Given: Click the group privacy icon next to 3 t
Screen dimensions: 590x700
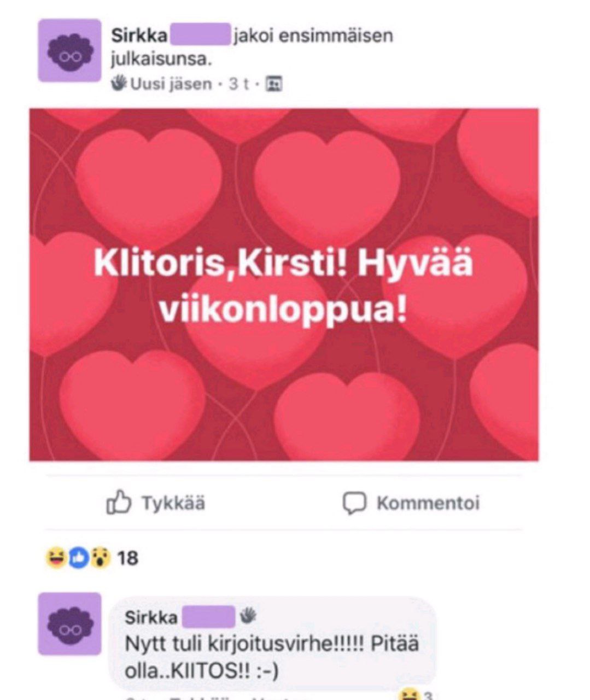Looking at the screenshot, I should tap(273, 84).
